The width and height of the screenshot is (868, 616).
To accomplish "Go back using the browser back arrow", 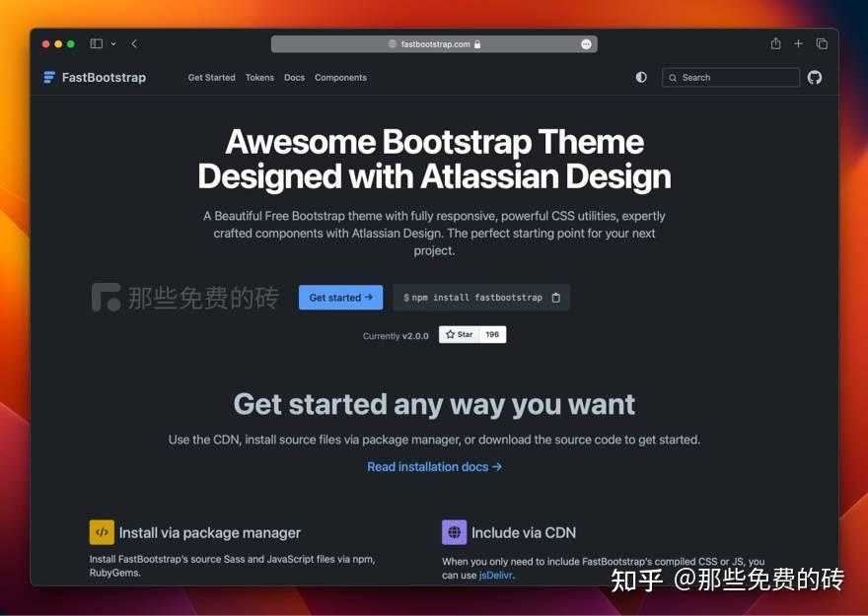I will (x=134, y=43).
